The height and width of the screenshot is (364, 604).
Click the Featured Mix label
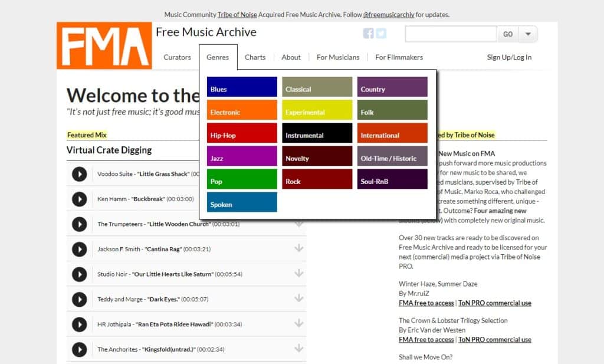(87, 135)
